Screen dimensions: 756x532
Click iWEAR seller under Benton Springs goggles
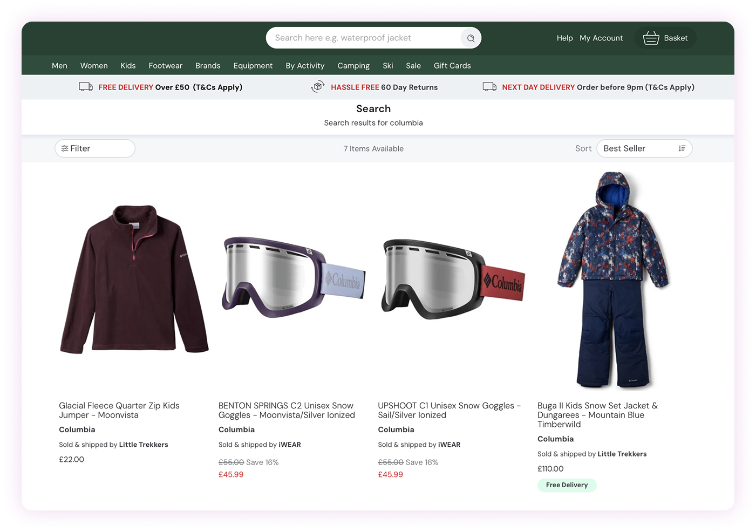[x=290, y=445]
